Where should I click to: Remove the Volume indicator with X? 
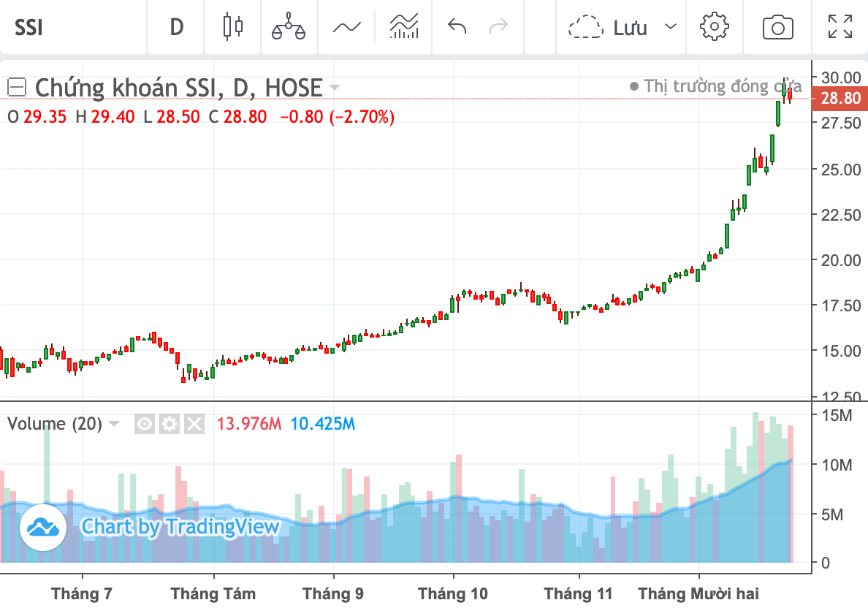pos(194,424)
